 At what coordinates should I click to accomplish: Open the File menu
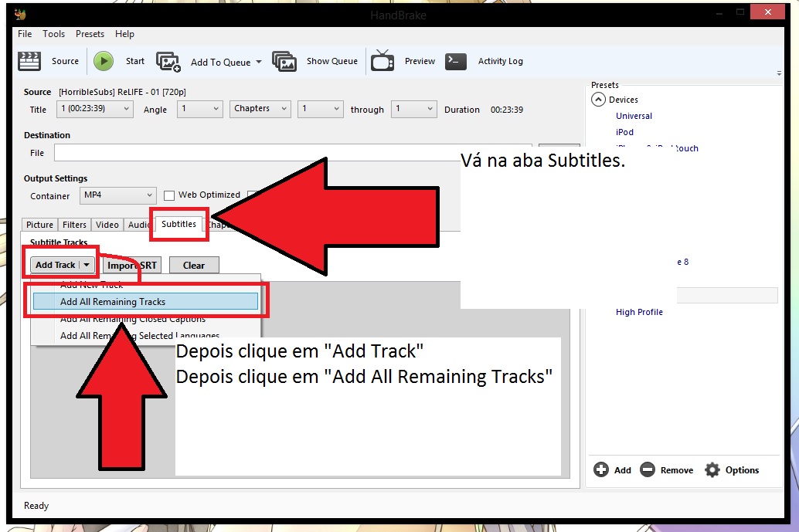(25, 34)
